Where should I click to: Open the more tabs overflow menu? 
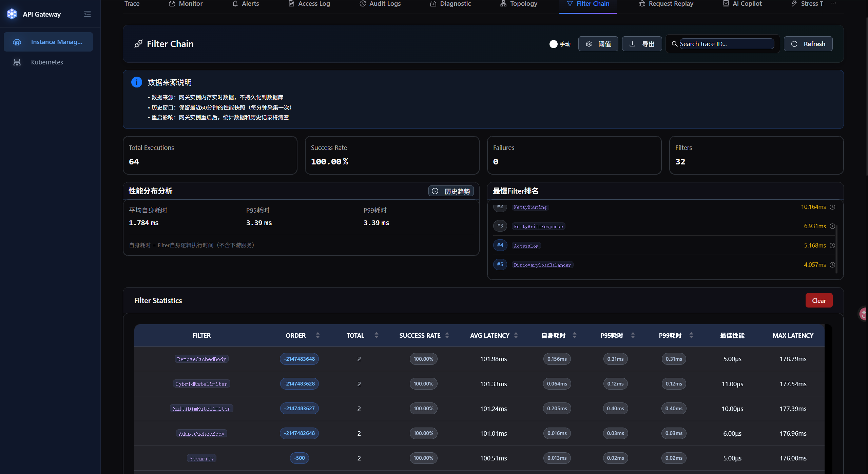834,4
